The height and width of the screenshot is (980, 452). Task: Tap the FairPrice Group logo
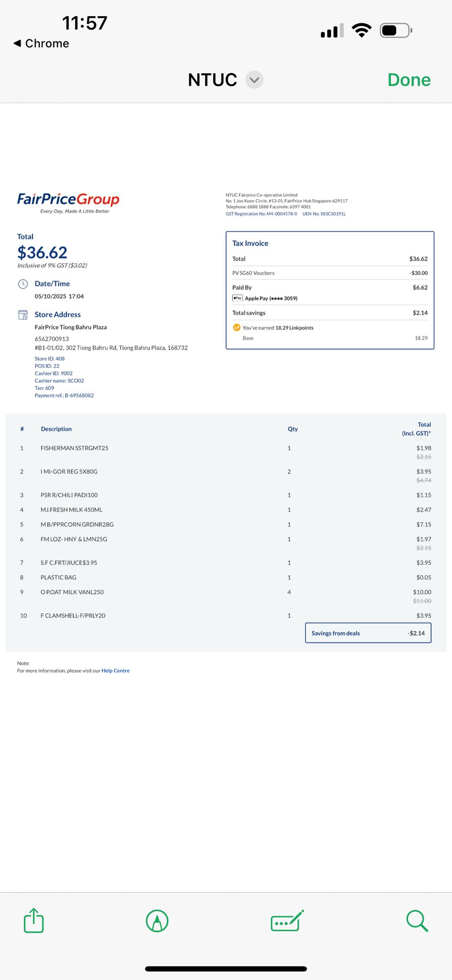point(68,203)
